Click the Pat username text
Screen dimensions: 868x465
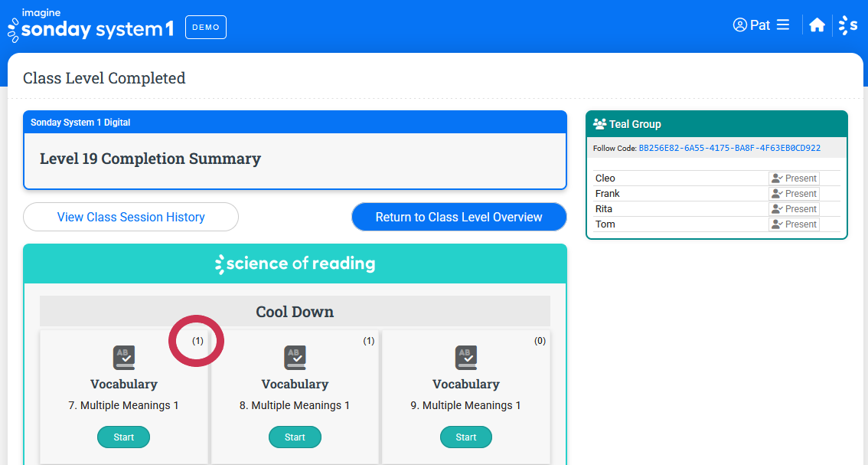pyautogui.click(x=760, y=25)
